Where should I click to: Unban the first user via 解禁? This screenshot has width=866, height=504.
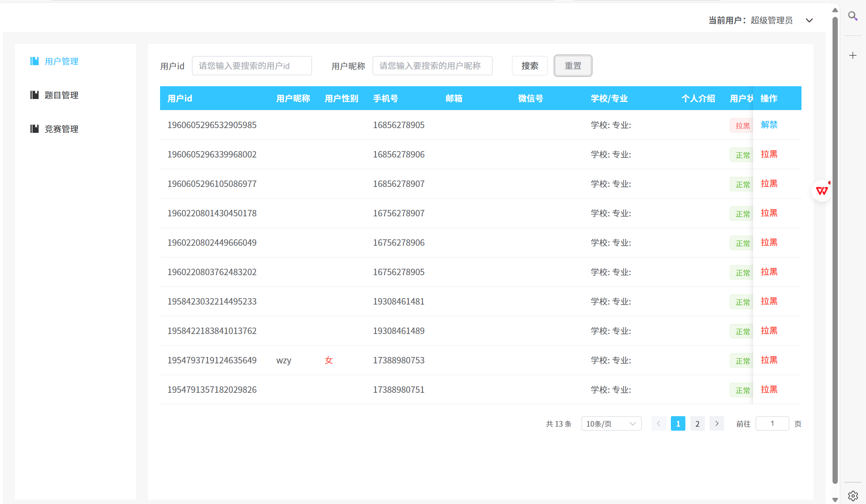769,125
